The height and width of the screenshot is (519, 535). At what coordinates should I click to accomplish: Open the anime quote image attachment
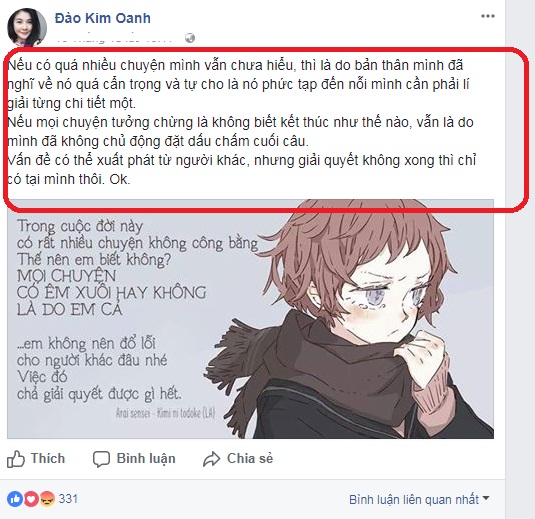click(250, 319)
